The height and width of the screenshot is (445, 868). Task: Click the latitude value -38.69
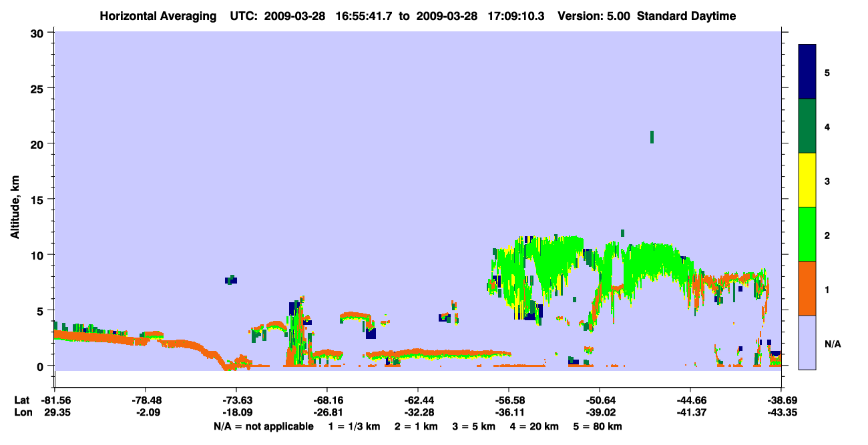pos(781,400)
